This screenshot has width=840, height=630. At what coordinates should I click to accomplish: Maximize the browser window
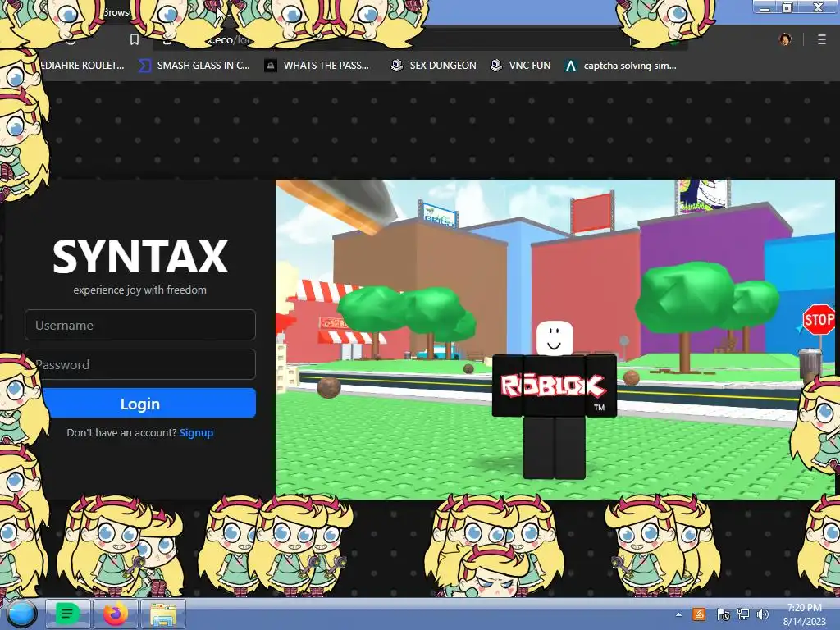coord(787,7)
